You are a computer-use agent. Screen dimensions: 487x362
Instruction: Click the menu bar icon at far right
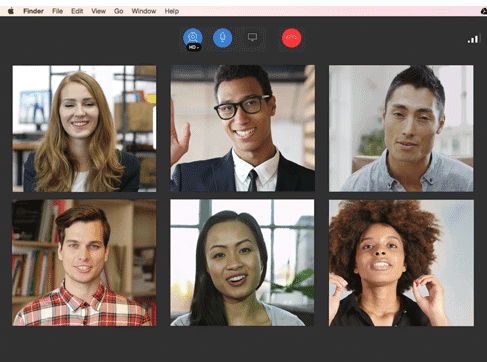pos(484,11)
